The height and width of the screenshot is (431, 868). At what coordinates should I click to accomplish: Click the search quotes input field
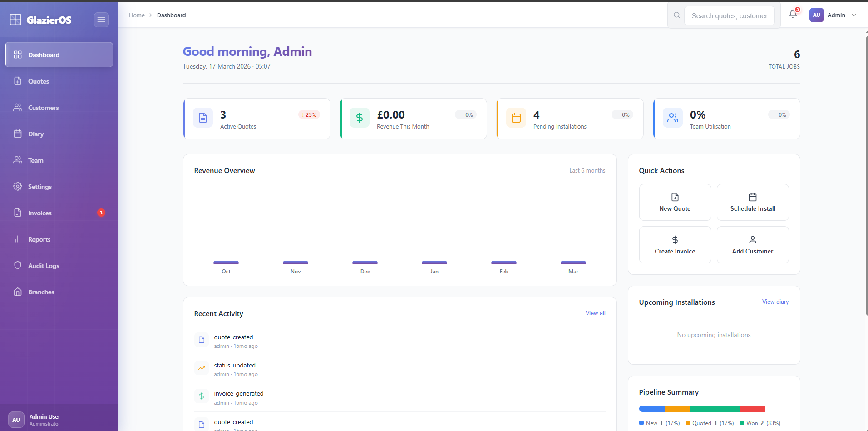729,15
